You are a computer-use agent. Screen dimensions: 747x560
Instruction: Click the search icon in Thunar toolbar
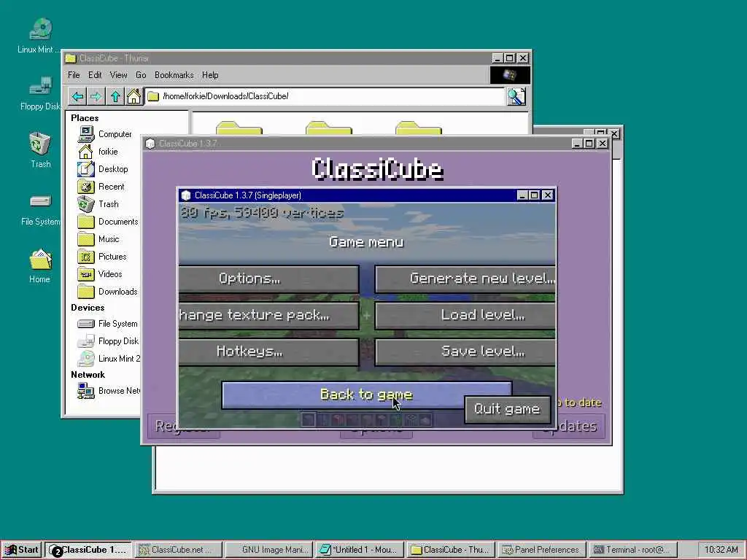[x=516, y=97]
